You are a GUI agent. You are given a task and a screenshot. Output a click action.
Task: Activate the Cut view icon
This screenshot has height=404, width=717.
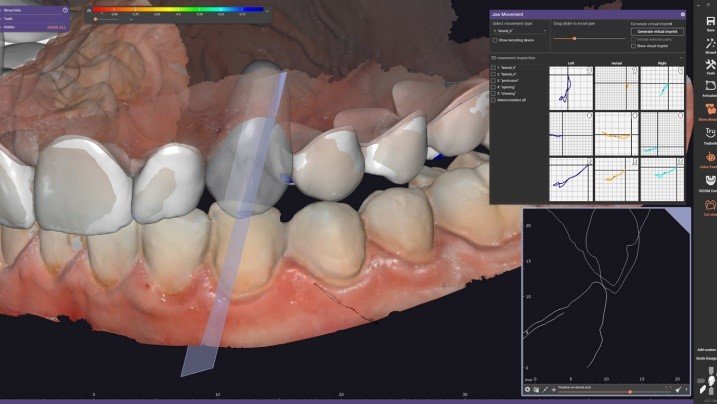tap(709, 207)
